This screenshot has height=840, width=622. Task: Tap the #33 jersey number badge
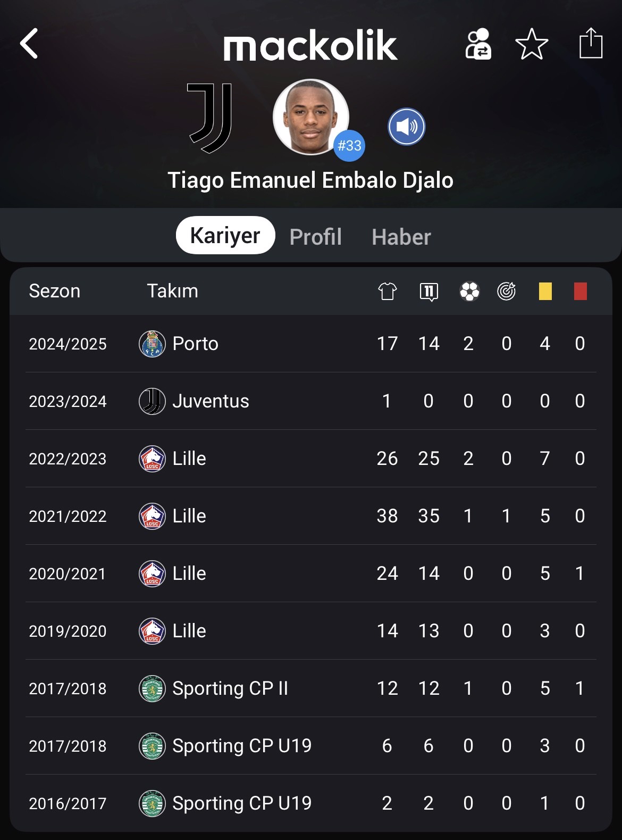[x=349, y=145]
